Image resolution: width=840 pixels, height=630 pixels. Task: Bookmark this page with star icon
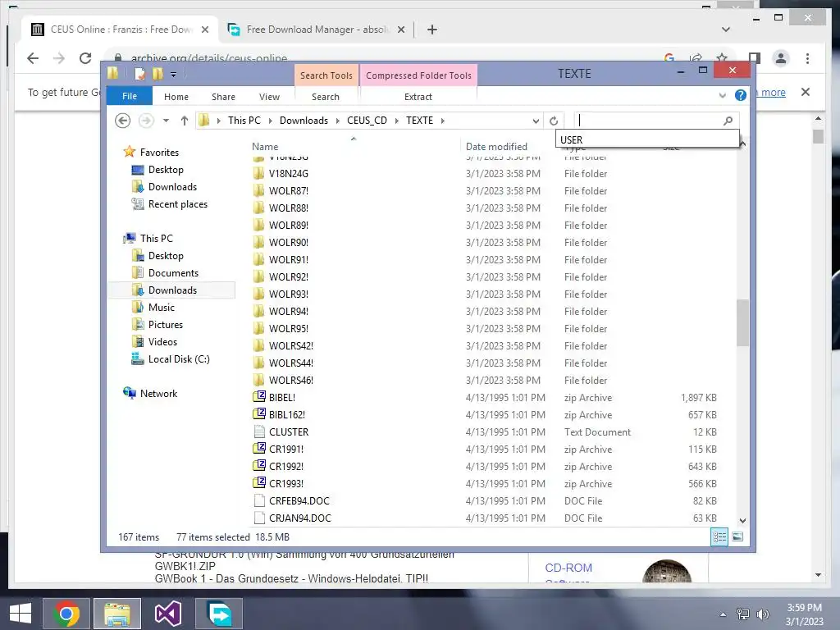click(x=722, y=58)
